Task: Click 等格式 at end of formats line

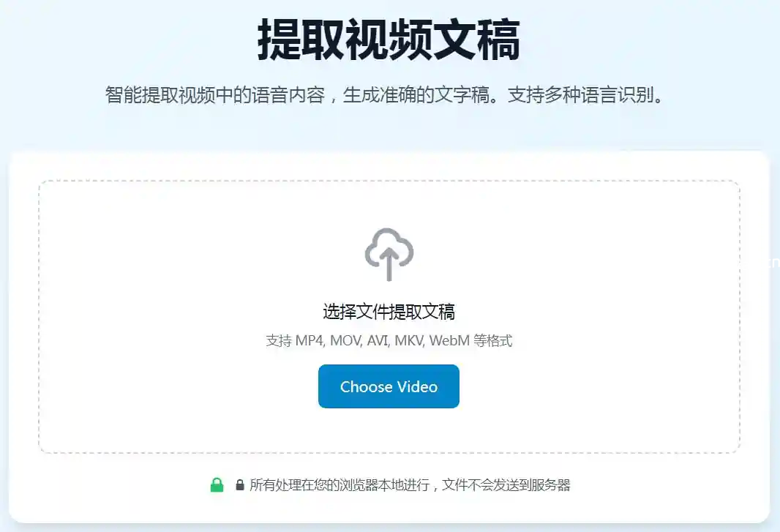Action: click(x=492, y=341)
